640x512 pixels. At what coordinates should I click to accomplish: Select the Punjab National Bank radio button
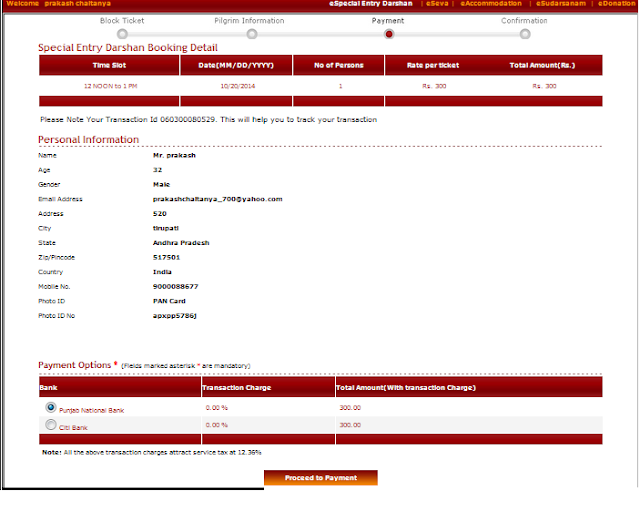pyautogui.click(x=51, y=407)
